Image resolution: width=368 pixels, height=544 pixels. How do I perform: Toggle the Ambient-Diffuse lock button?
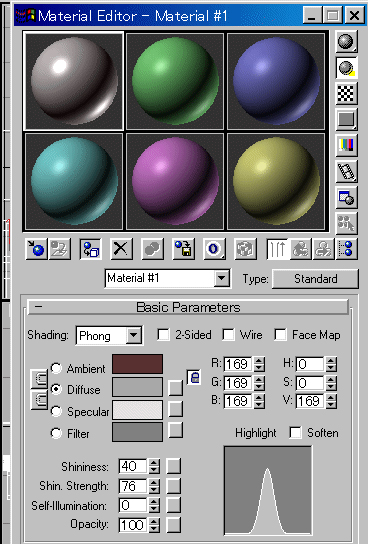click(x=39, y=379)
